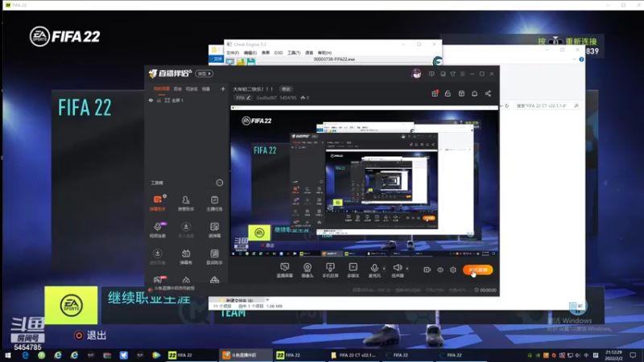Open the hamburger menu in streaming app title bar
Viewport: 644px width, 362px height.
[462, 74]
